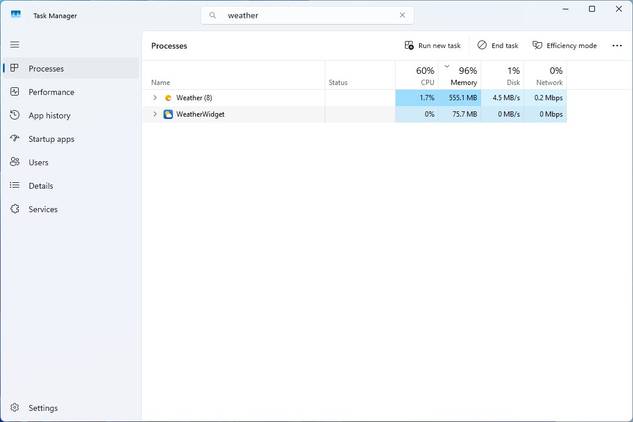Screen dimensions: 633x422
Task: Select the WeatherWidget process name
Action: [x=200, y=114]
